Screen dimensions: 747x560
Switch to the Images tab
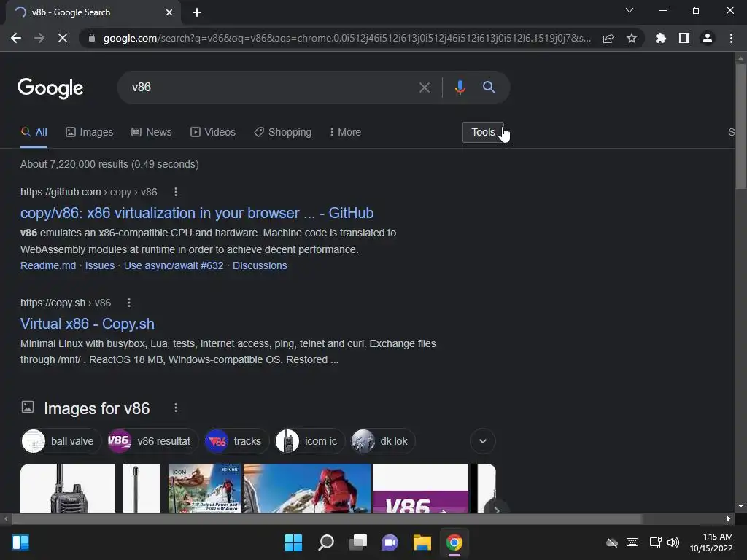click(x=90, y=133)
